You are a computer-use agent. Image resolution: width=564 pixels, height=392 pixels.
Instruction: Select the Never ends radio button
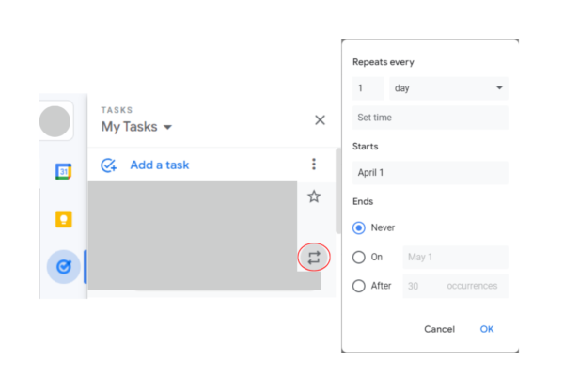359,227
